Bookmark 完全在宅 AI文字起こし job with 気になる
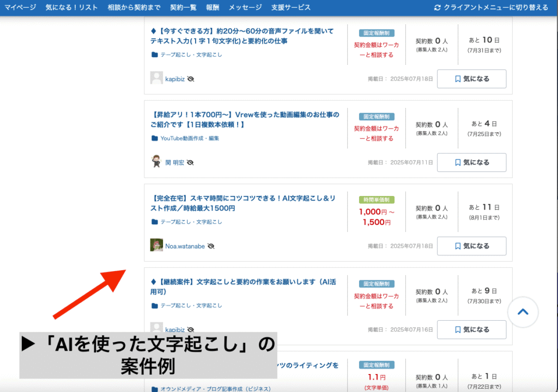Viewport: 558px width, 392px height. [x=471, y=246]
